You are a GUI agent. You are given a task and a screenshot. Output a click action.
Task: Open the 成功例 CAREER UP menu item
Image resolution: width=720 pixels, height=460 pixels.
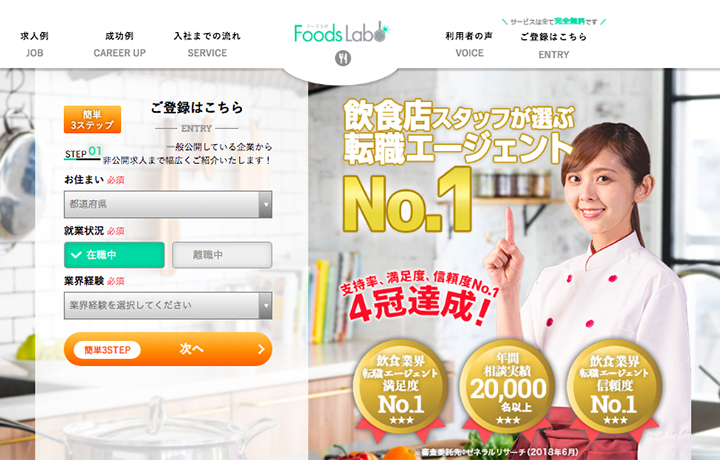(x=119, y=44)
